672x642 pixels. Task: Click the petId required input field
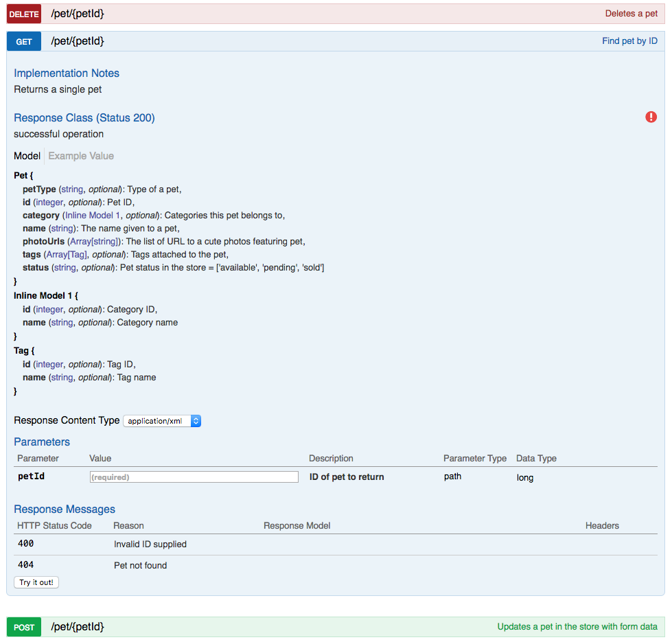[194, 477]
